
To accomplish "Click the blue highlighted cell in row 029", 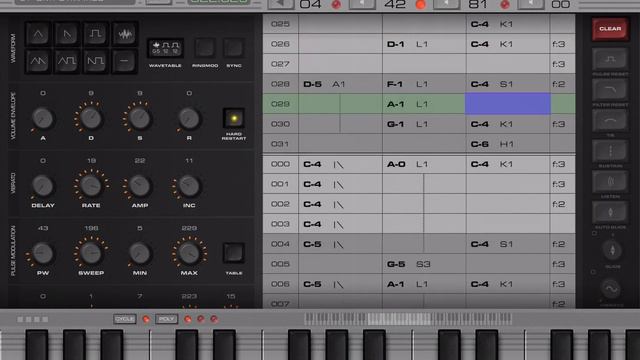I will (x=508, y=104).
